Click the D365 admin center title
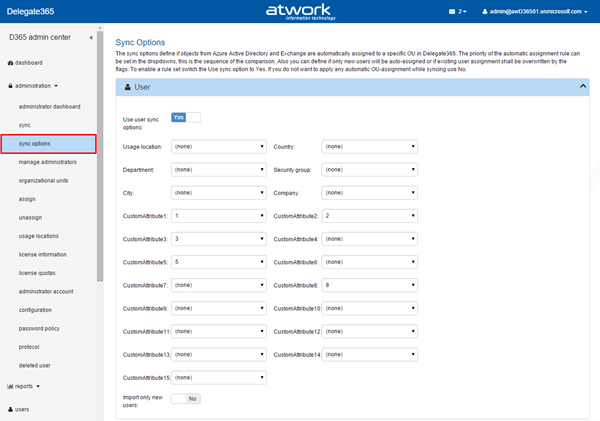Viewport: 600px width, 421px height. point(40,37)
